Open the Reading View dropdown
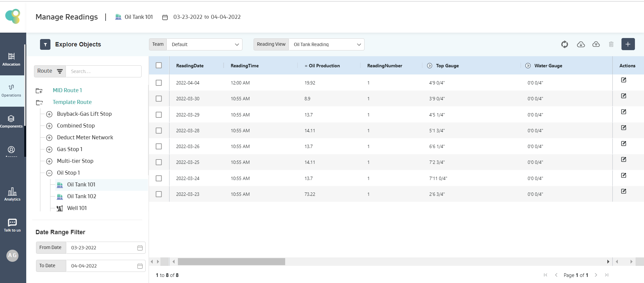This screenshot has height=283, width=644. tap(326, 44)
